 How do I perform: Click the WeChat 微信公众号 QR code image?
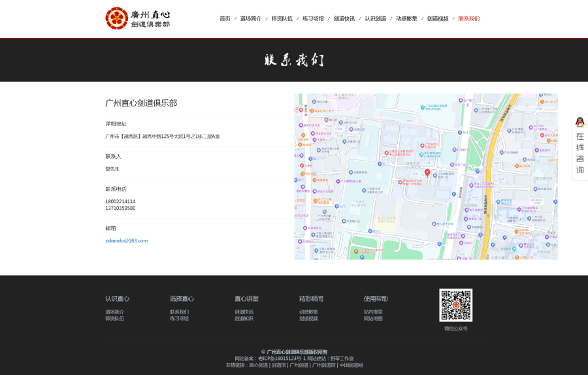(455, 305)
